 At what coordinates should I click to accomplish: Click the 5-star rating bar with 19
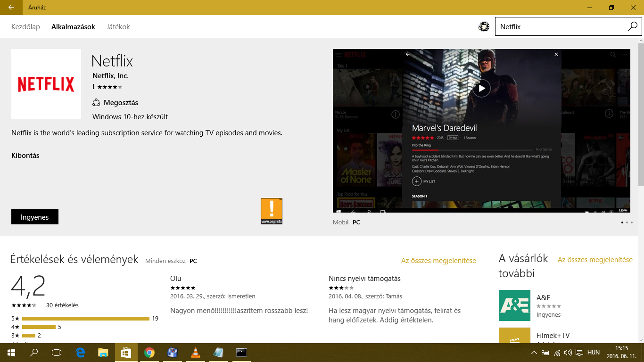(86, 319)
